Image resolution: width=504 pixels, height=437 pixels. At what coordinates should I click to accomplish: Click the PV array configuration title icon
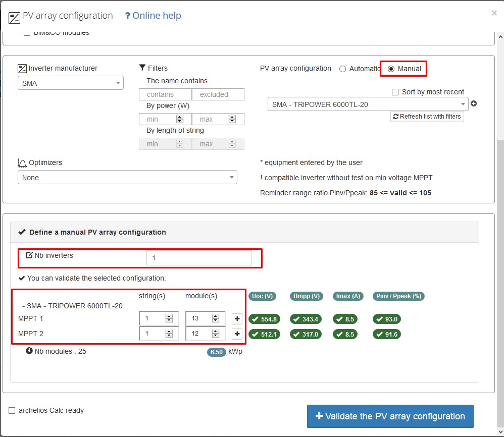coord(15,18)
